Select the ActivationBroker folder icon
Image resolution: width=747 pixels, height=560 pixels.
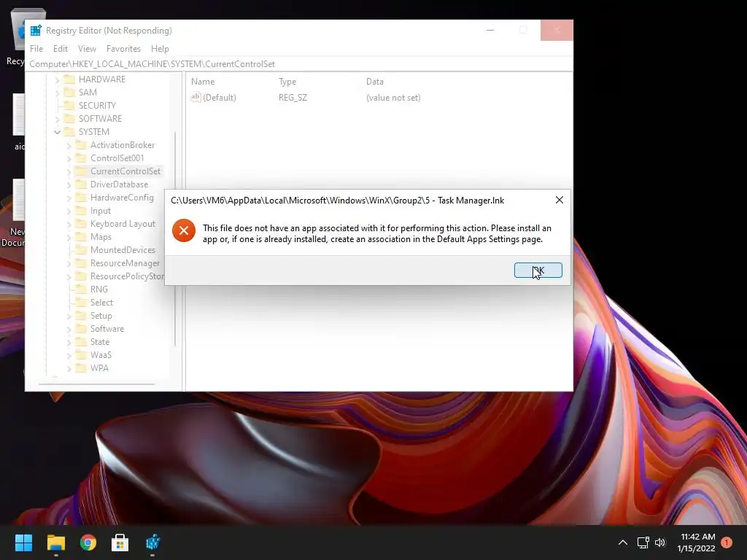(x=82, y=145)
